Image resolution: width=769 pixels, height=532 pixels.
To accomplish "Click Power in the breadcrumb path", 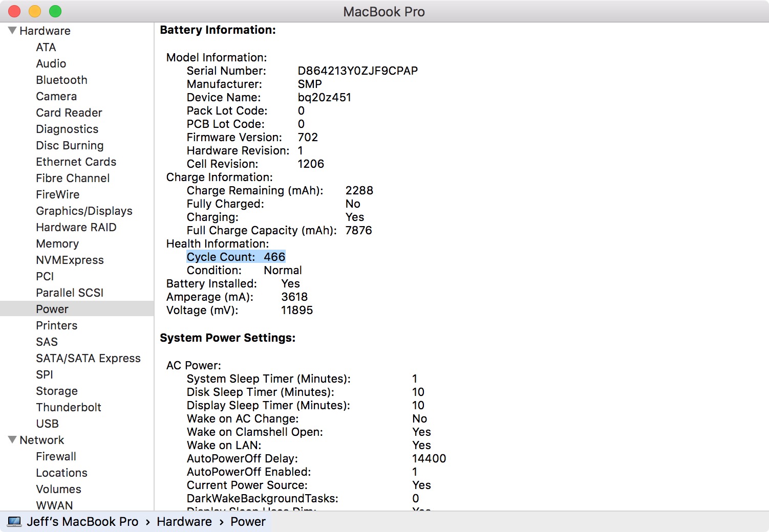I will [x=248, y=521].
